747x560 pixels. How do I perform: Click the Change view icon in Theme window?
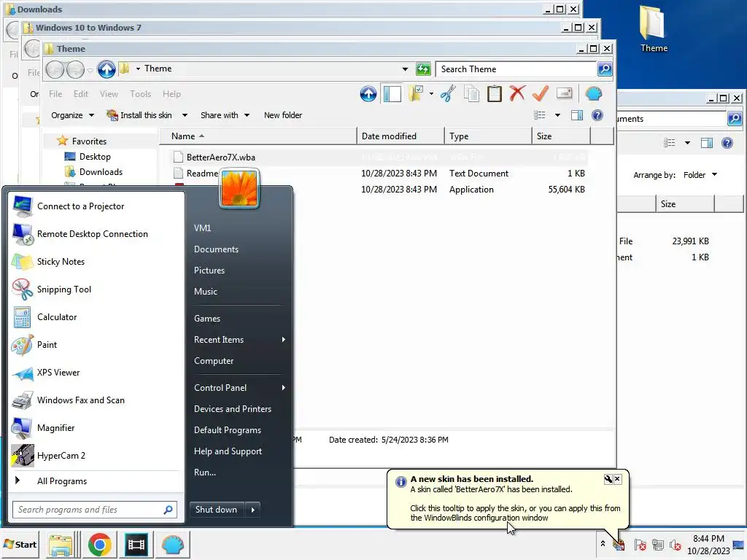click(540, 115)
